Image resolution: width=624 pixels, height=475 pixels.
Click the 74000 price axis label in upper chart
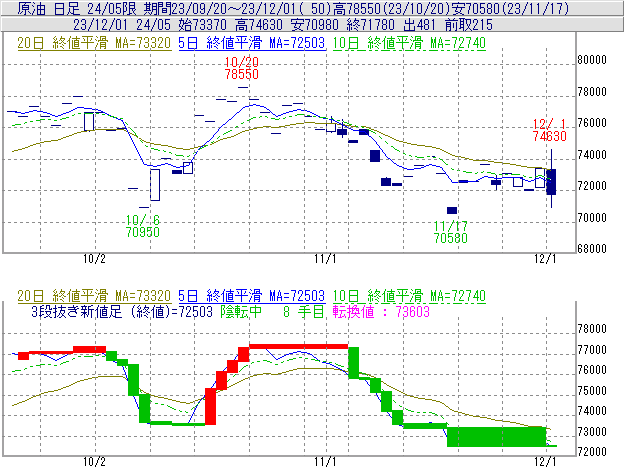(592, 154)
